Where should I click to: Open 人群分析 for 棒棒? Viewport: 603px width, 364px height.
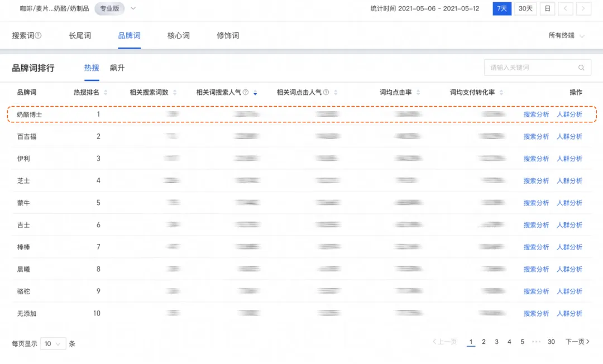(x=569, y=247)
